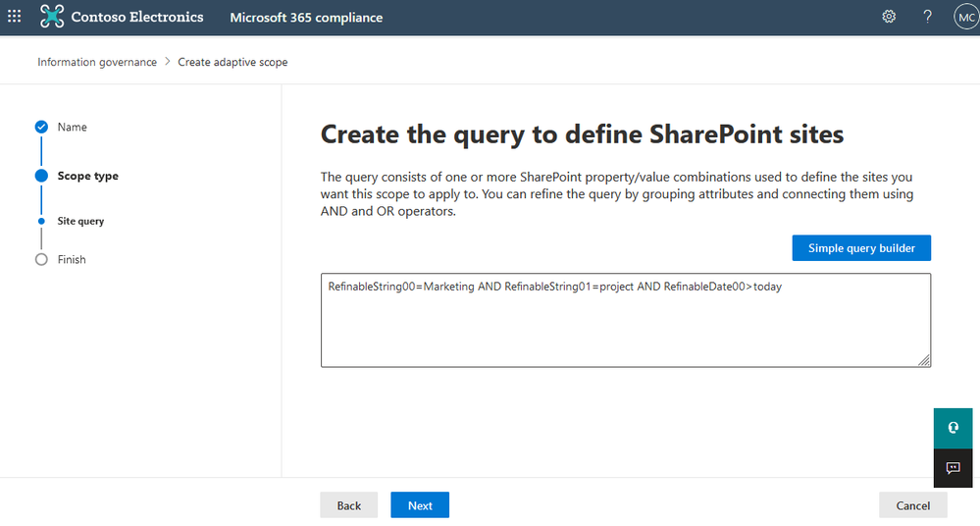Open the Information governance breadcrumb
Image resolution: width=980 pixels, height=526 pixels.
[x=97, y=62]
